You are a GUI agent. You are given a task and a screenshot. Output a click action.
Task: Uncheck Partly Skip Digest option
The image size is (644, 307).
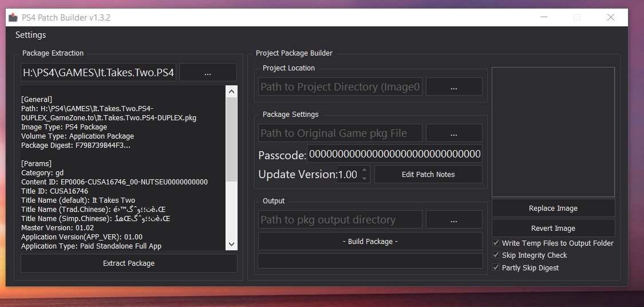click(496, 268)
